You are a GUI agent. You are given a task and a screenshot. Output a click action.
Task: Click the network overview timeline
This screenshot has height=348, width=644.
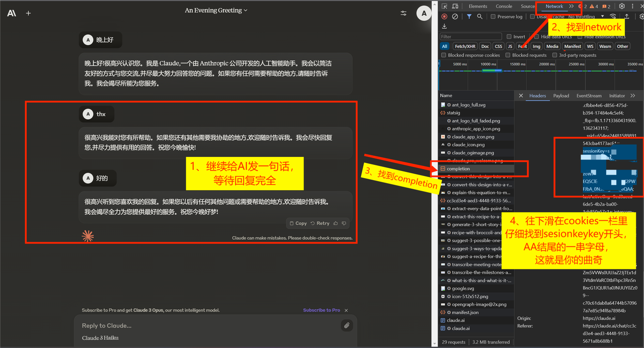(541, 75)
